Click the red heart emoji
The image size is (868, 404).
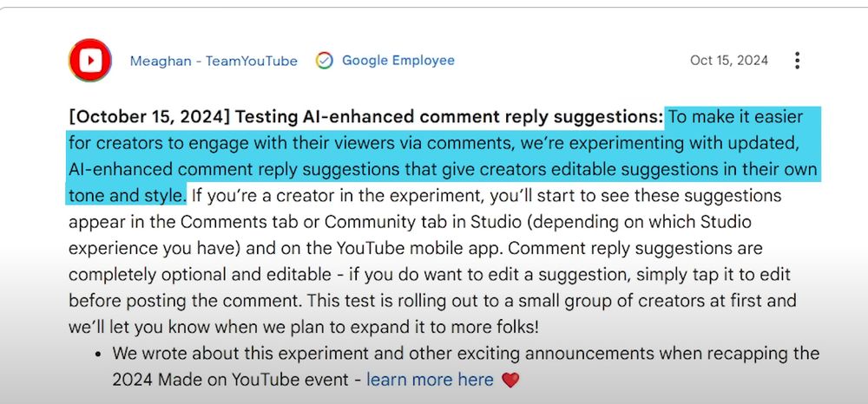click(510, 380)
